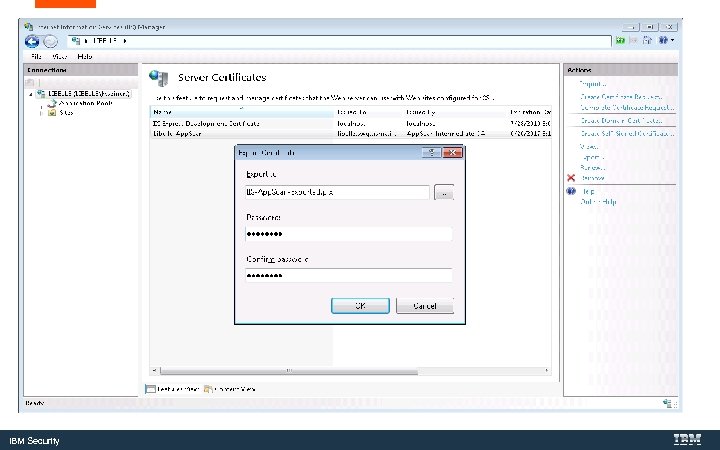
Task: Click the browse '...' button beside Export to
Action: click(x=444, y=193)
